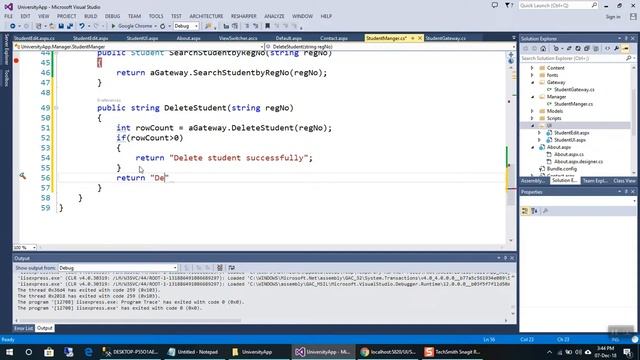Switch to the Error List tab
640x360 pixels.
point(23,328)
